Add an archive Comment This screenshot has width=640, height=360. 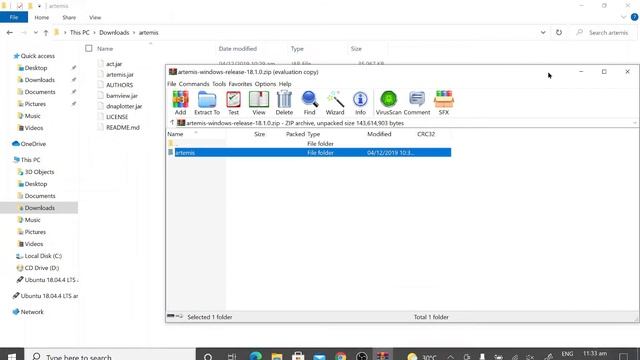tap(417, 103)
